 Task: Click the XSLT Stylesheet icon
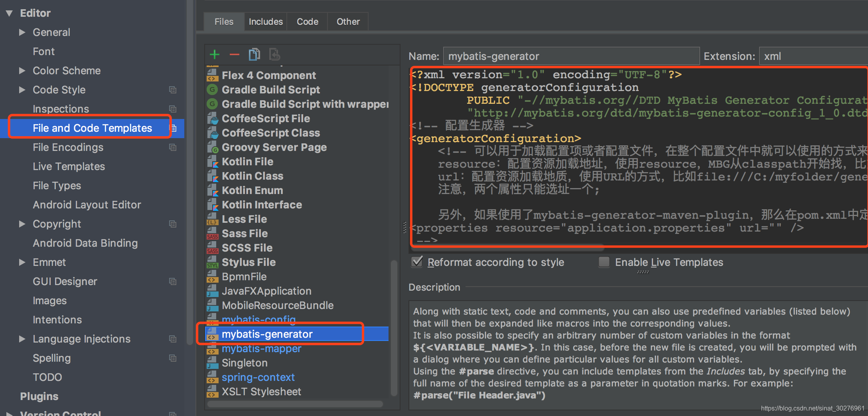point(212,391)
